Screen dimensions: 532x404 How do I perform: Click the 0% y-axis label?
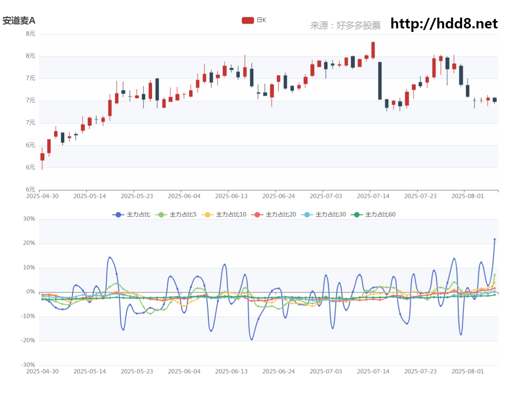click(x=31, y=292)
